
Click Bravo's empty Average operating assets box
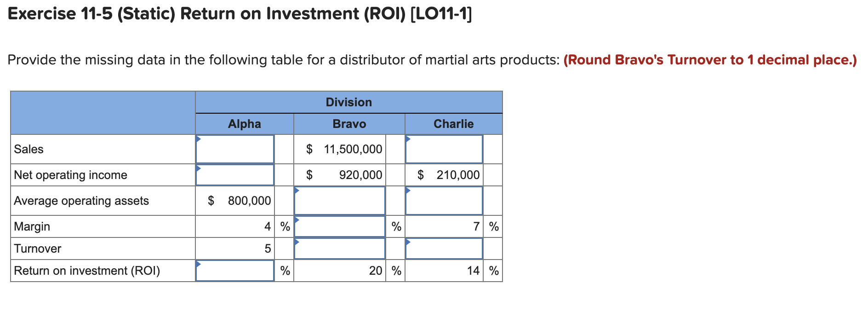[339, 201]
